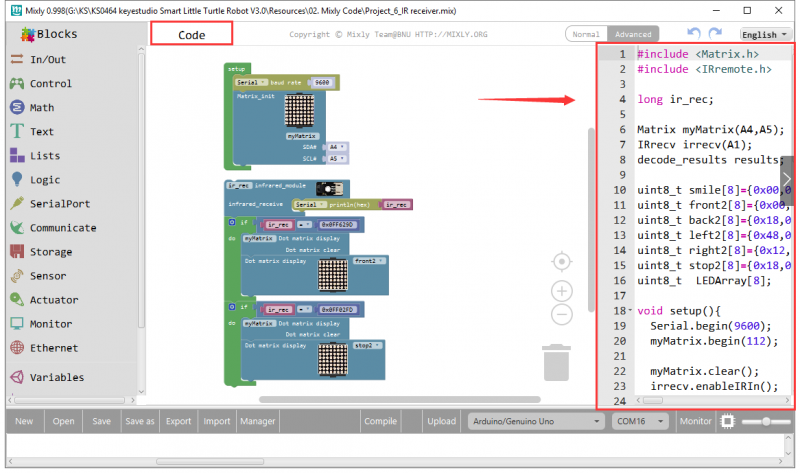The image size is (800, 473).
Task: Click the Save as button
Action: 140,421
